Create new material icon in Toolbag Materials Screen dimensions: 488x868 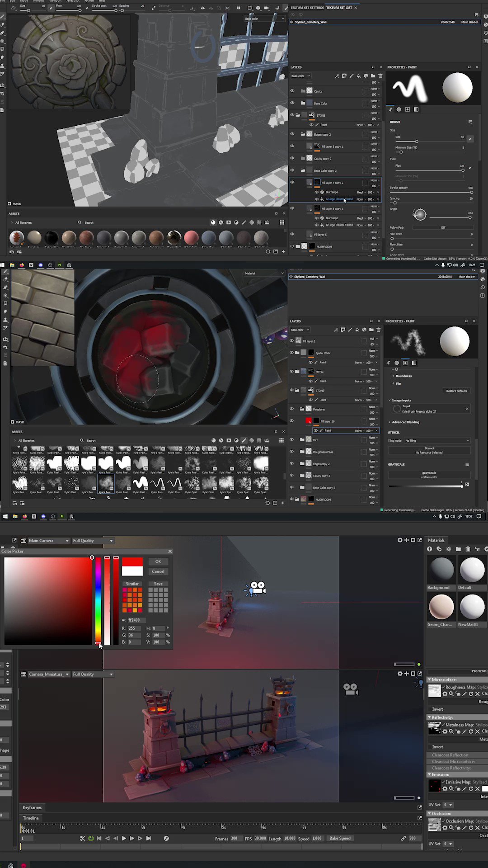pos(429,549)
